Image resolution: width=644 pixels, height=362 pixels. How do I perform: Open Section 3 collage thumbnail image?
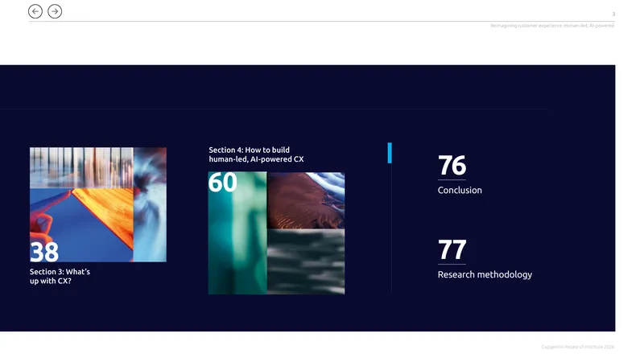98,204
